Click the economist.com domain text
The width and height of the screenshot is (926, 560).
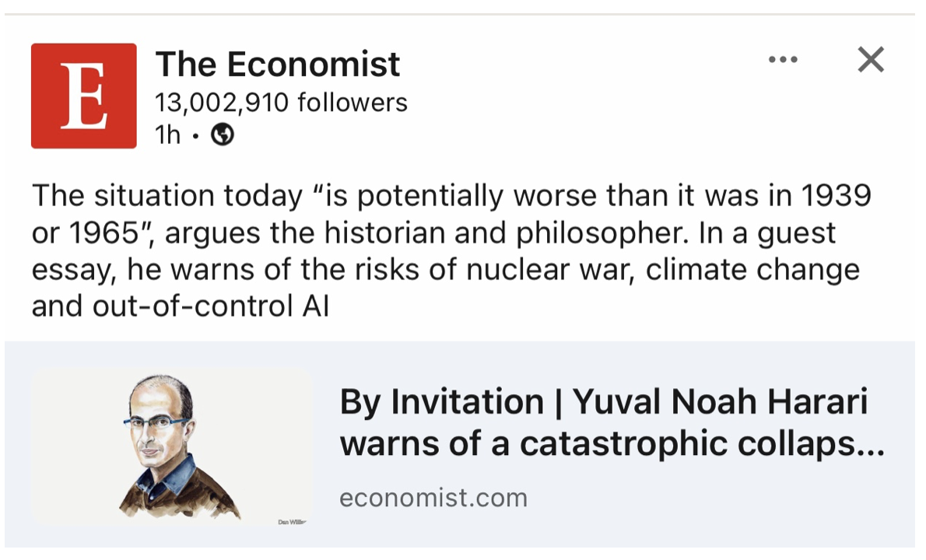click(433, 498)
